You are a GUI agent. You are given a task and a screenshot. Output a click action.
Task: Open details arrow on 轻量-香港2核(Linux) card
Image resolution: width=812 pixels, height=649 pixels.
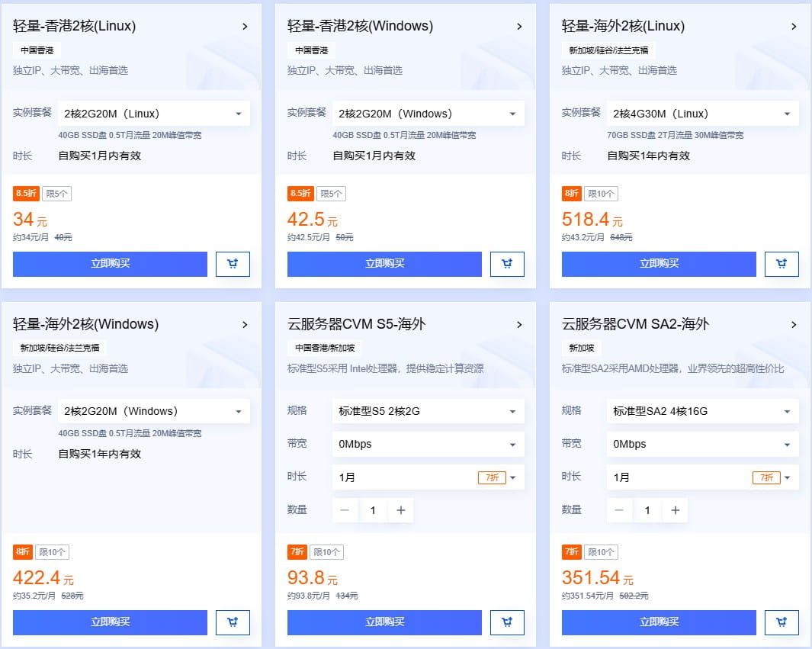246,26
